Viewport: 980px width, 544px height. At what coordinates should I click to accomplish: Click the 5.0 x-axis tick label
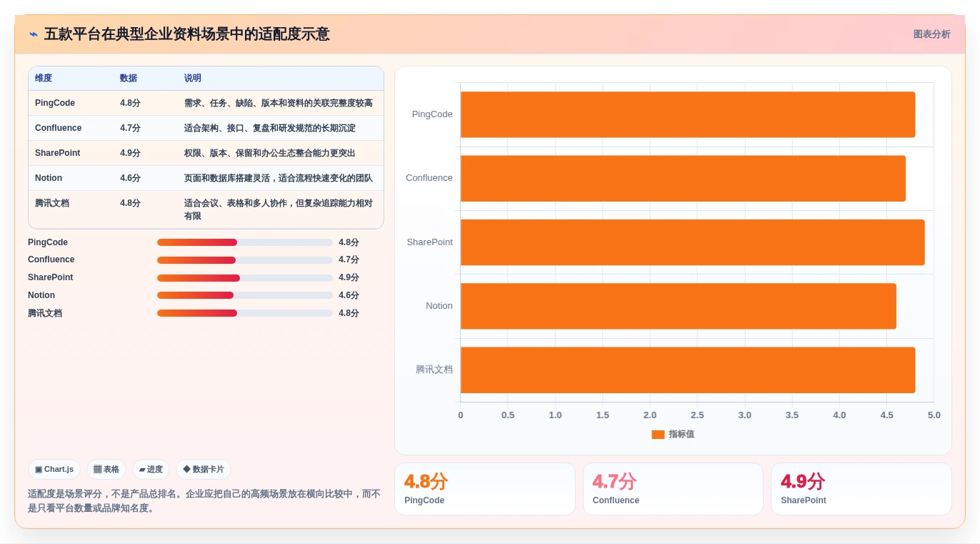(x=934, y=415)
